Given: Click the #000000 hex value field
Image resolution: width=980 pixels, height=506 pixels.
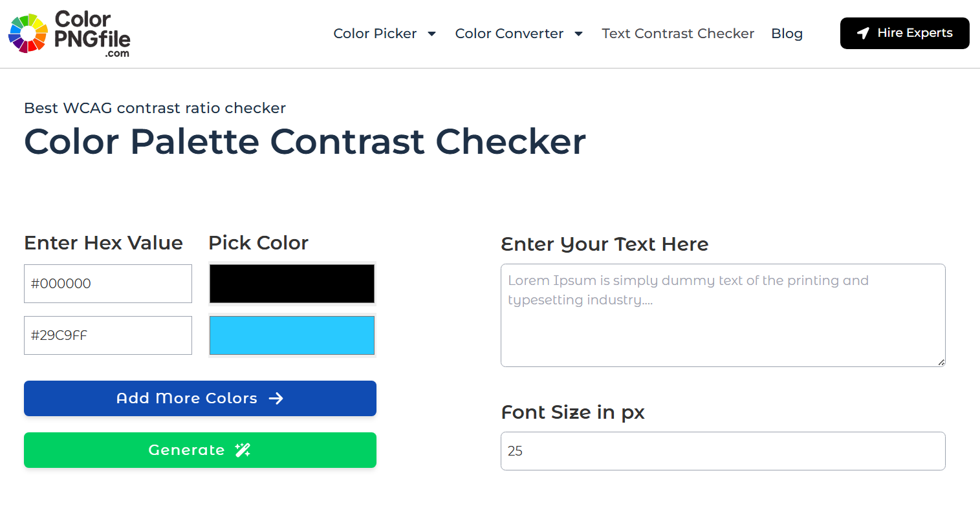Looking at the screenshot, I should pyautogui.click(x=108, y=284).
